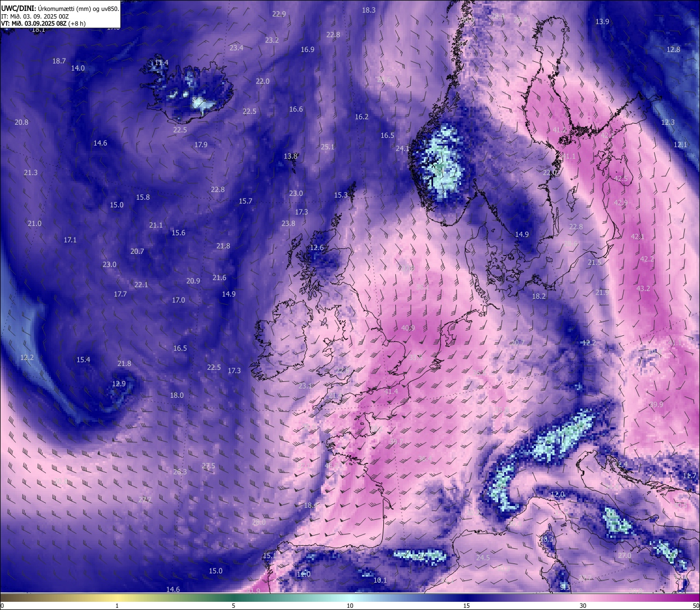
Task: Click the 12.6 value over Scotland
Action: pos(317,247)
